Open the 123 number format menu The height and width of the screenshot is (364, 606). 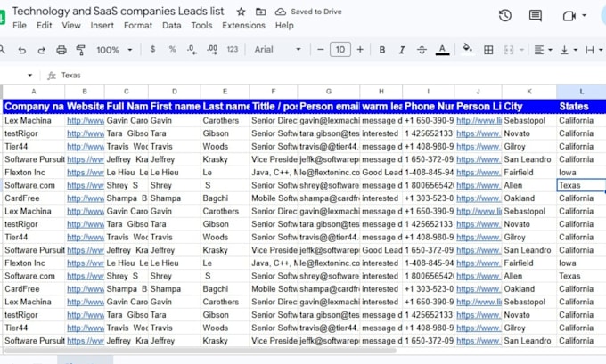233,50
